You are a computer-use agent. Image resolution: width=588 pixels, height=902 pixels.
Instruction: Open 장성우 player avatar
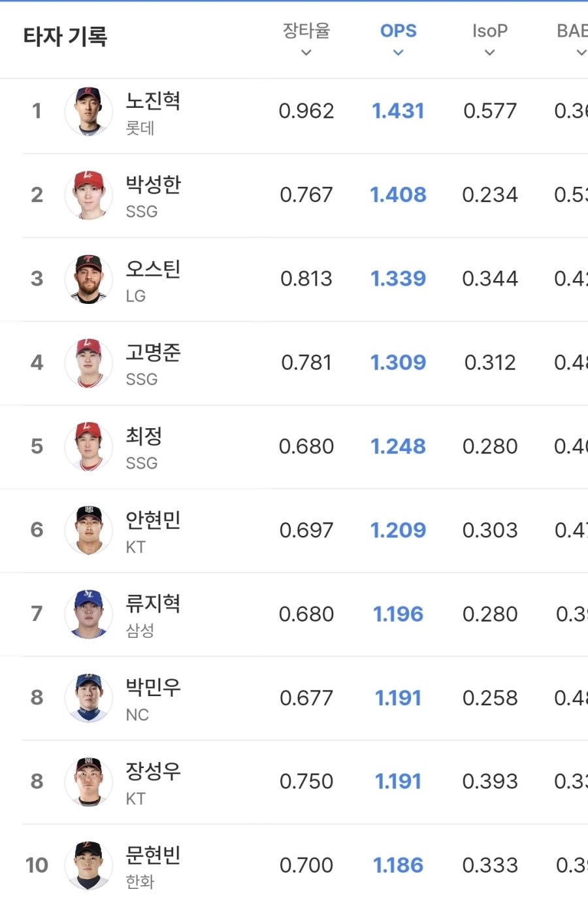point(89,782)
